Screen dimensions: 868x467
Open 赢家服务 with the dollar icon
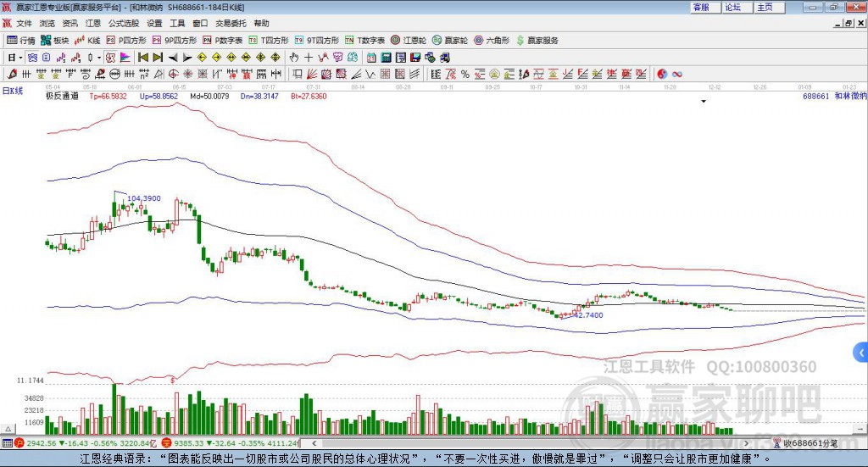tap(537, 41)
